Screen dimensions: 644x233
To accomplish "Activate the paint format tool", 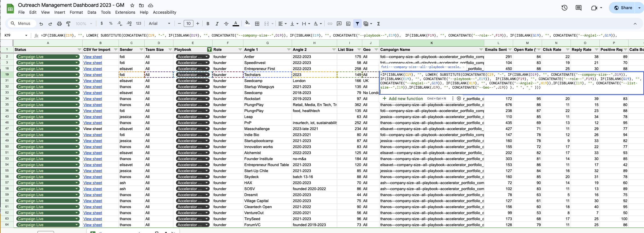I will pos(68,24).
